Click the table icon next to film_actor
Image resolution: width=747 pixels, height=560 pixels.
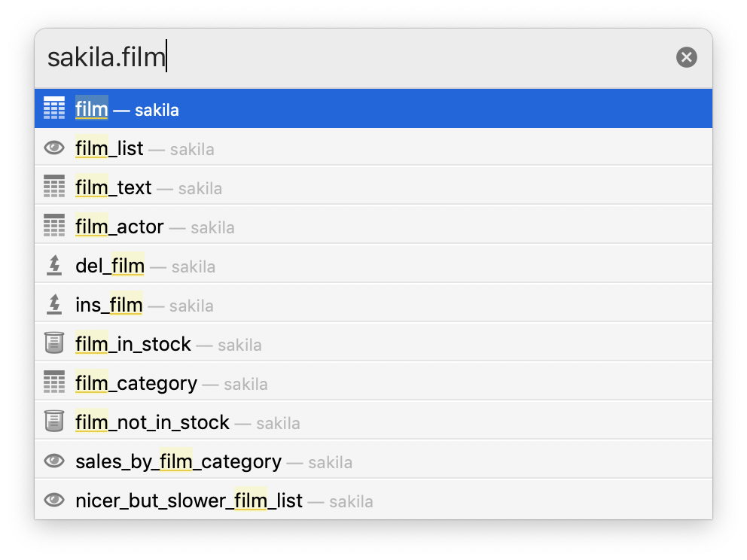click(x=54, y=225)
